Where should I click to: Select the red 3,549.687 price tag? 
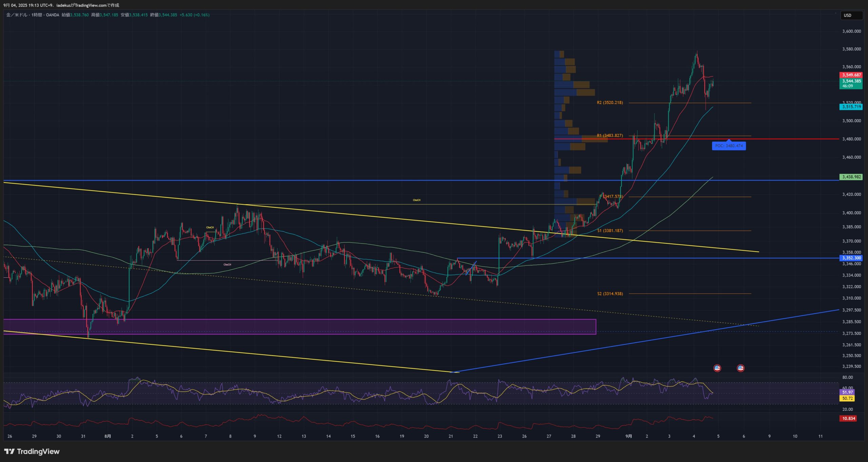point(851,75)
